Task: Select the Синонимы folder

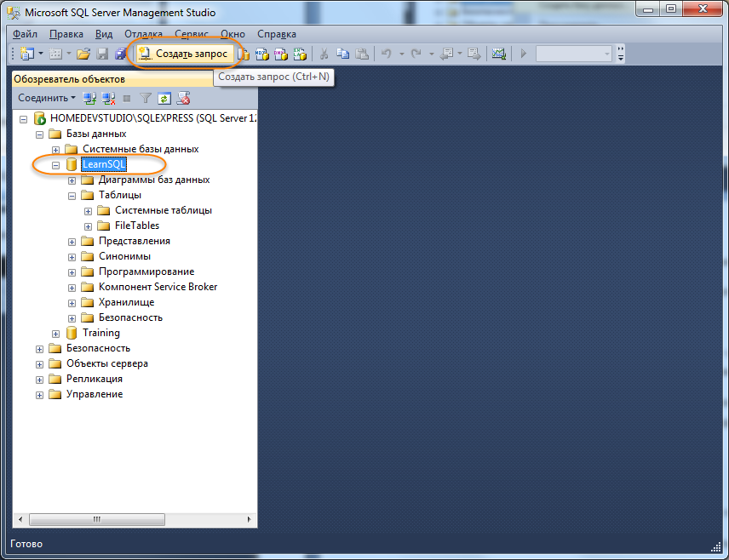Action: 124,256
